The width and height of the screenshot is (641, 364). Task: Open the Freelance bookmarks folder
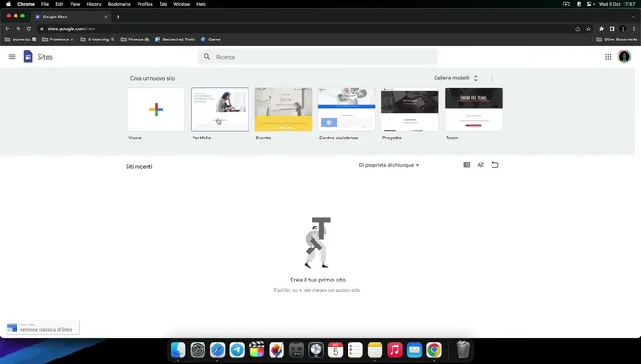point(58,39)
